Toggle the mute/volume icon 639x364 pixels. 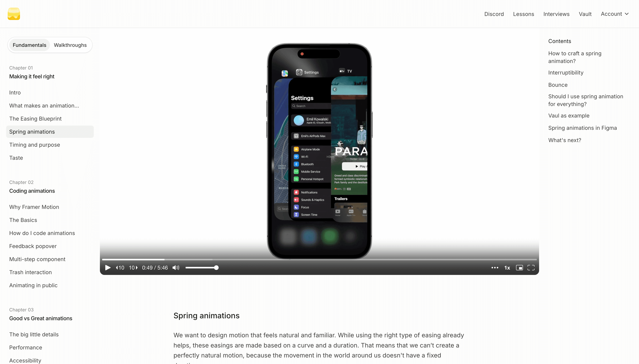pyautogui.click(x=176, y=267)
